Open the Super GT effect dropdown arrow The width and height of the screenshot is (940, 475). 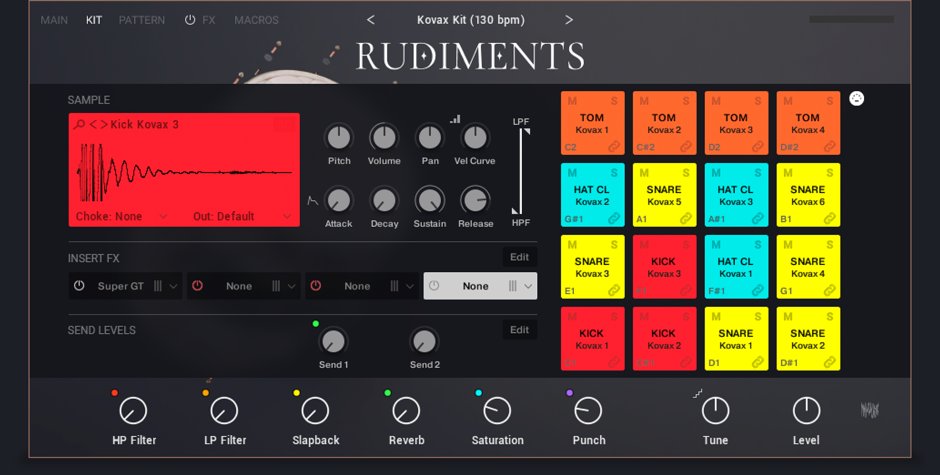pos(173,286)
